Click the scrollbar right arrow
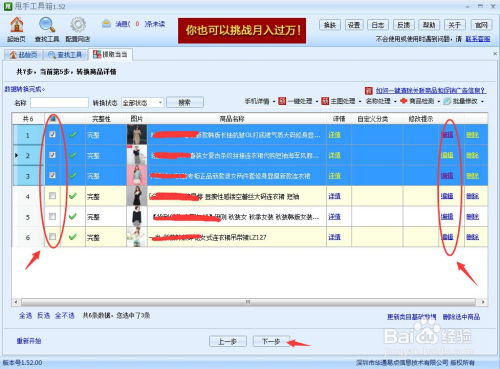The width and height of the screenshot is (500, 369). [x=483, y=302]
